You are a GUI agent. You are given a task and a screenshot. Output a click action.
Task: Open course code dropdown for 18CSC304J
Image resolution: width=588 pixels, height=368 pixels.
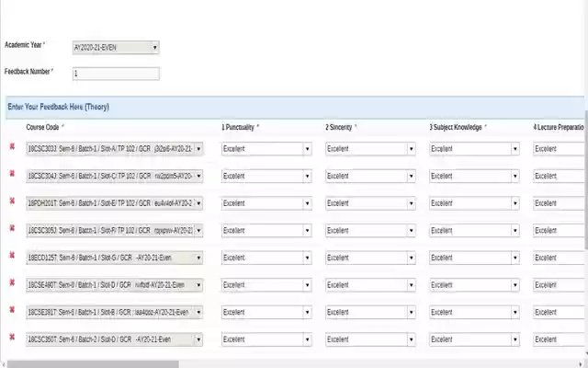[x=114, y=176]
